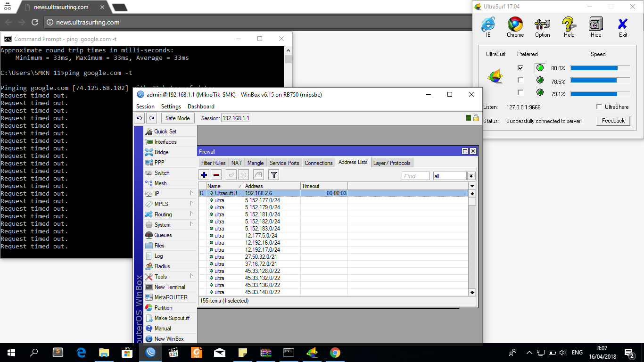Screen dimensions: 644x362
Task: Uncheck the Preferred box for 80.0% server
Action: (x=520, y=68)
